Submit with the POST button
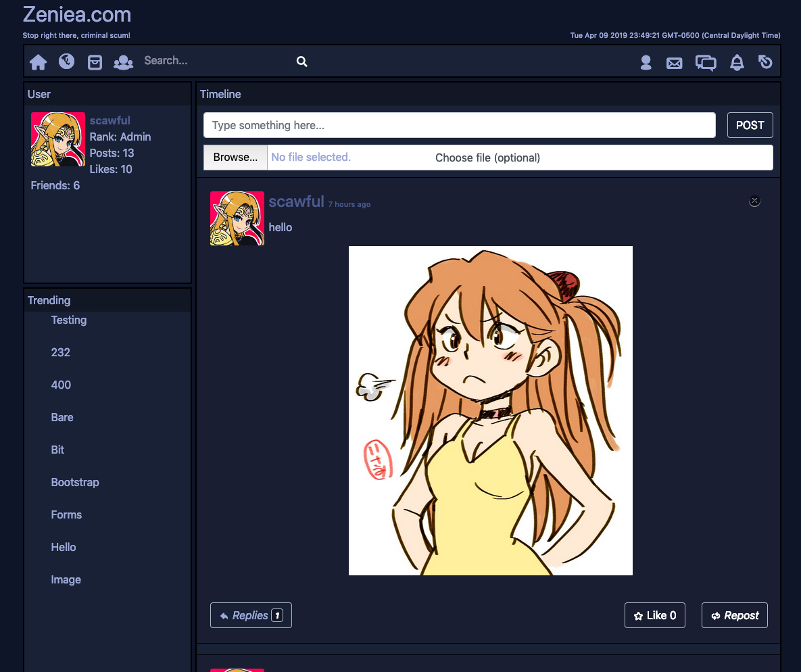 click(750, 125)
